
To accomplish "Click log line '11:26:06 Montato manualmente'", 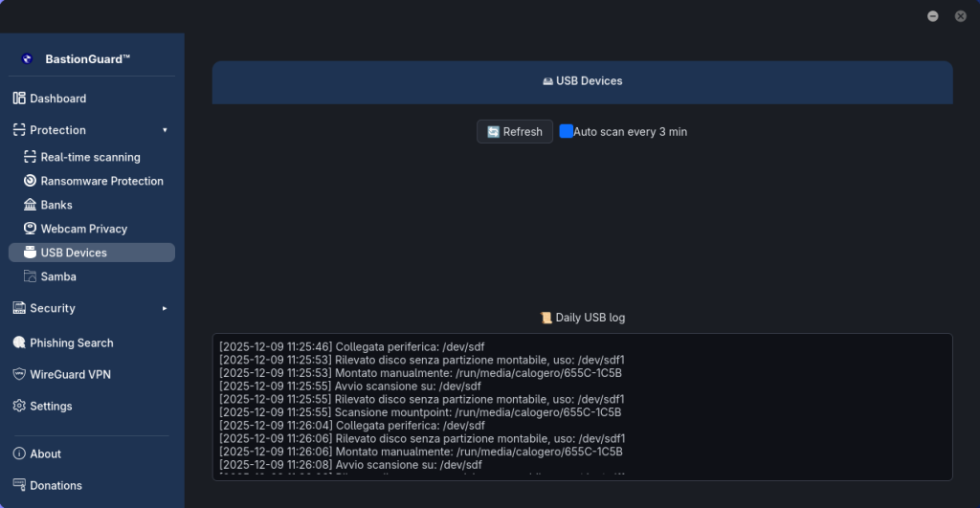I will (421, 452).
